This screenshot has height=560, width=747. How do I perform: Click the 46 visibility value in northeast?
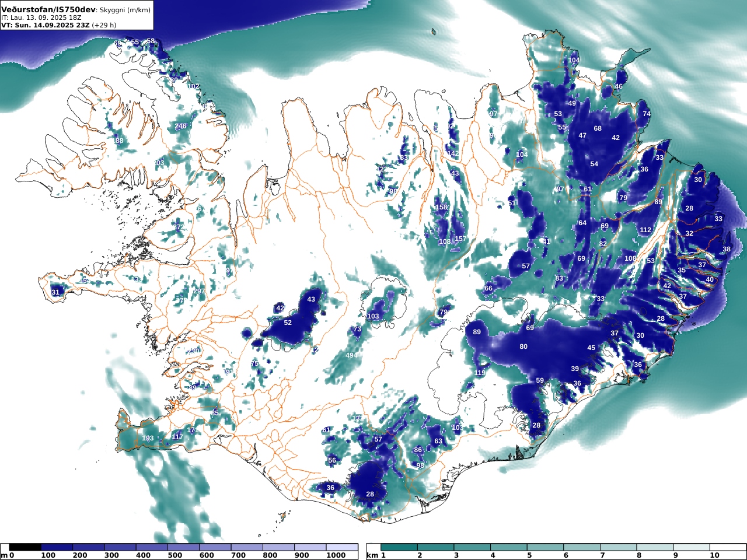click(619, 86)
